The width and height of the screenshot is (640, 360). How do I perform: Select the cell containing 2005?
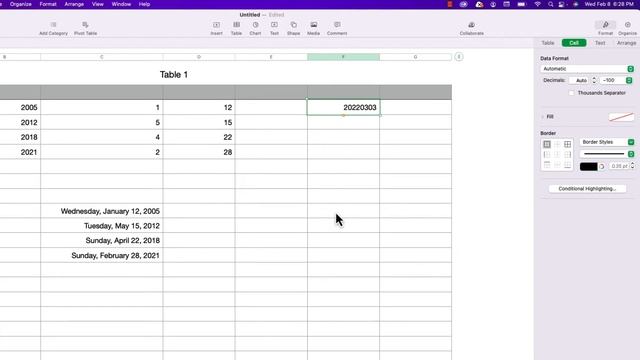(x=20, y=107)
